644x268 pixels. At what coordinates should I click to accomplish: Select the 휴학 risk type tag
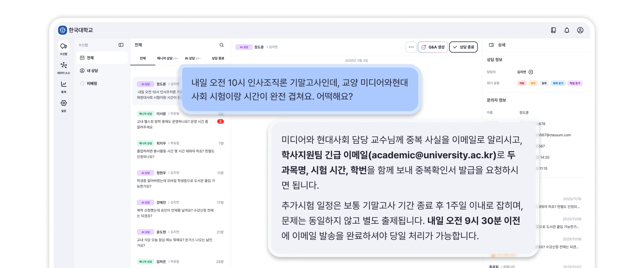tap(544, 83)
